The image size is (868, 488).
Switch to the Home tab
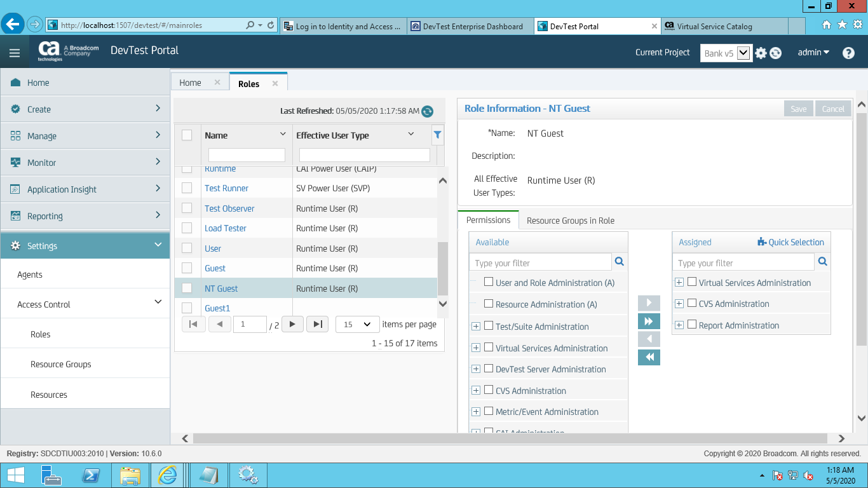190,83
